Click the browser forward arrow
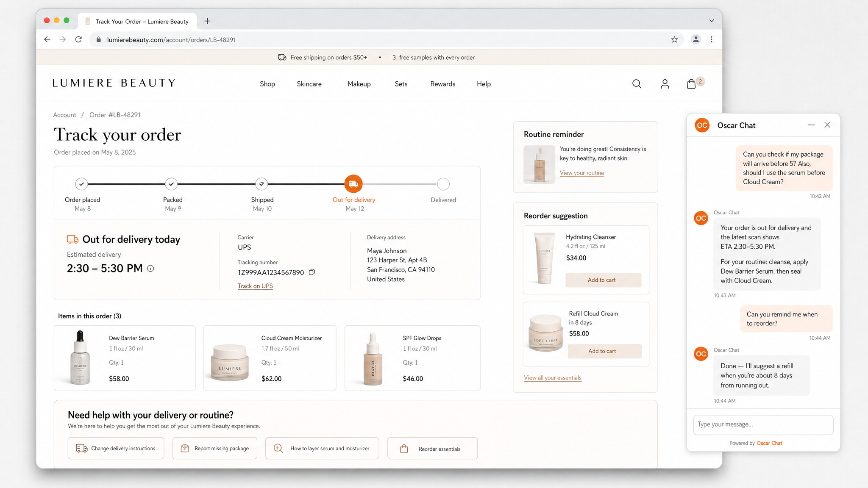Screen dimensions: 868x488 (63, 39)
